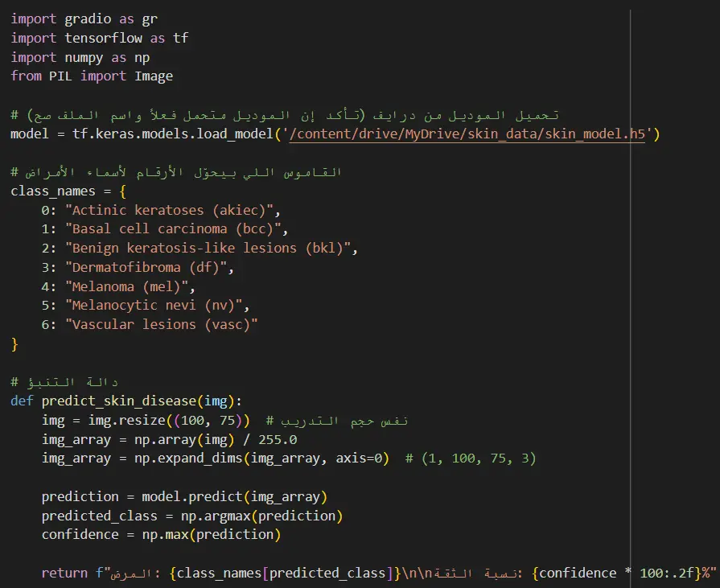This screenshot has width=720, height=588.
Task: Click the "Melanoma (mel)" entry
Action: [x=127, y=287]
